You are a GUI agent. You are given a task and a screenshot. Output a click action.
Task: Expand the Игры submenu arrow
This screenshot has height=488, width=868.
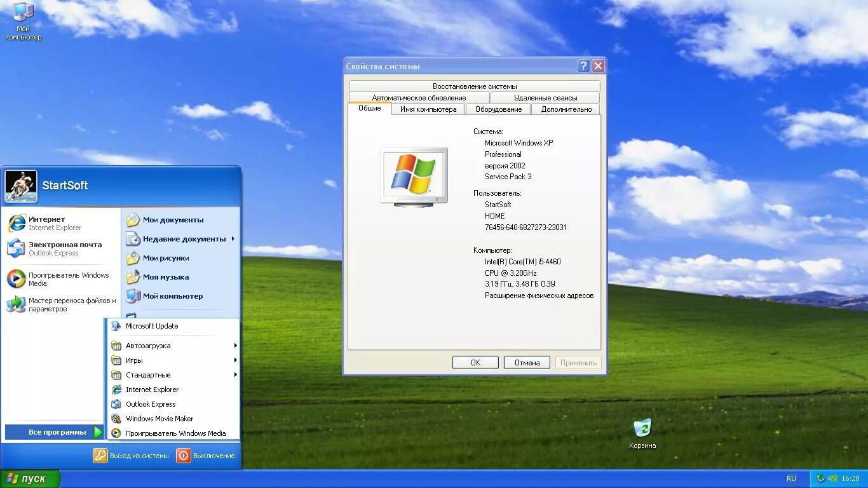coord(235,360)
